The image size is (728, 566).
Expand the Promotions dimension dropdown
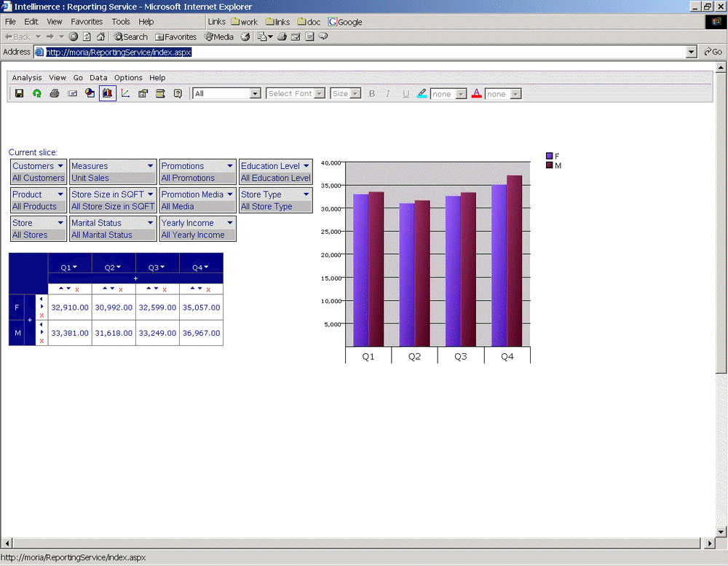coord(230,166)
